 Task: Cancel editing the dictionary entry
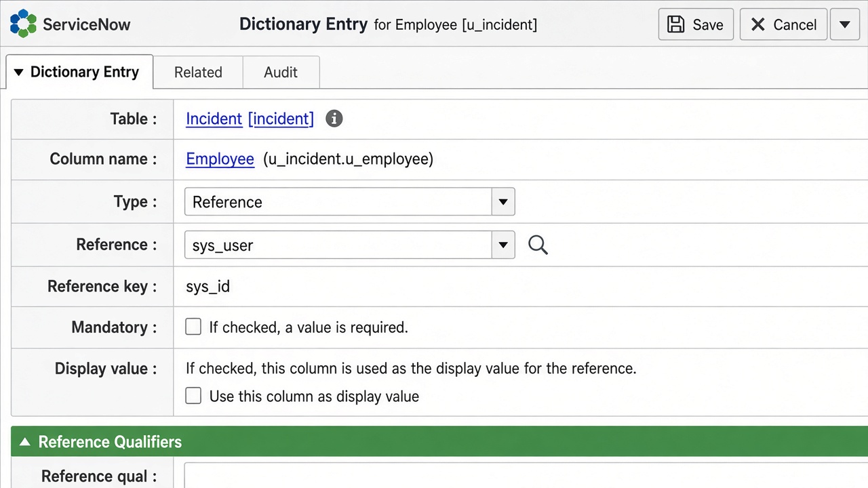tap(783, 24)
